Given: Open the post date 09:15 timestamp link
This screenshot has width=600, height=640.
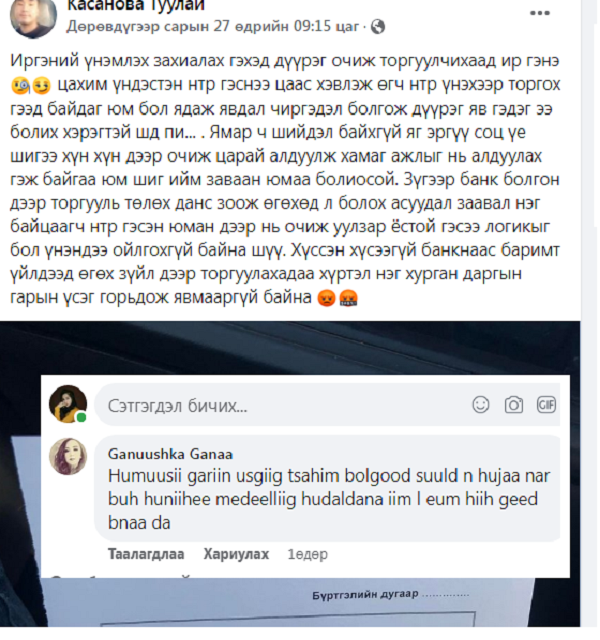Looking at the screenshot, I should (x=213, y=27).
